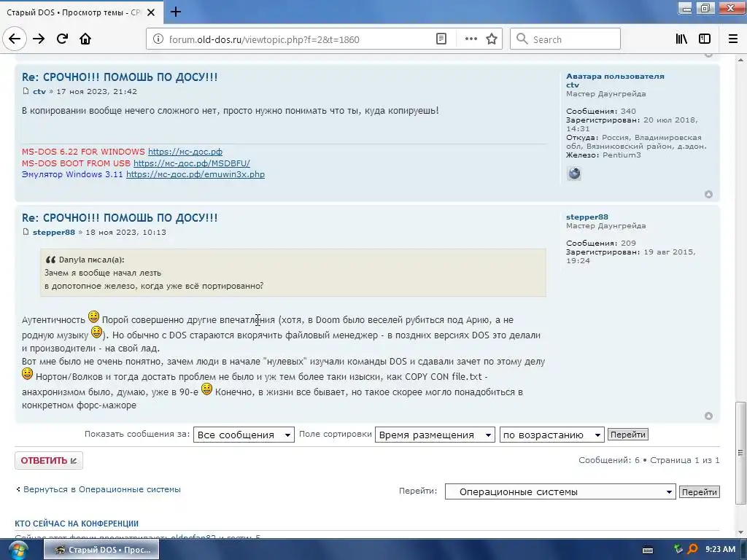Screen dimensions: 747x560
Task: Toggle reader view in address bar
Action: [441, 39]
